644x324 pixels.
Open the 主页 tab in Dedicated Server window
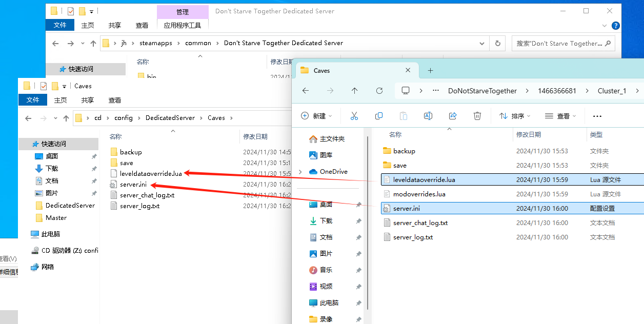[x=88, y=25]
